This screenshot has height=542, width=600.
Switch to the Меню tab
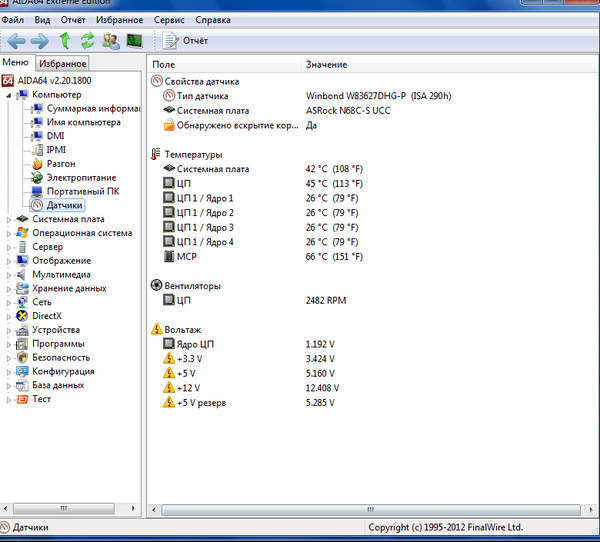(x=16, y=62)
